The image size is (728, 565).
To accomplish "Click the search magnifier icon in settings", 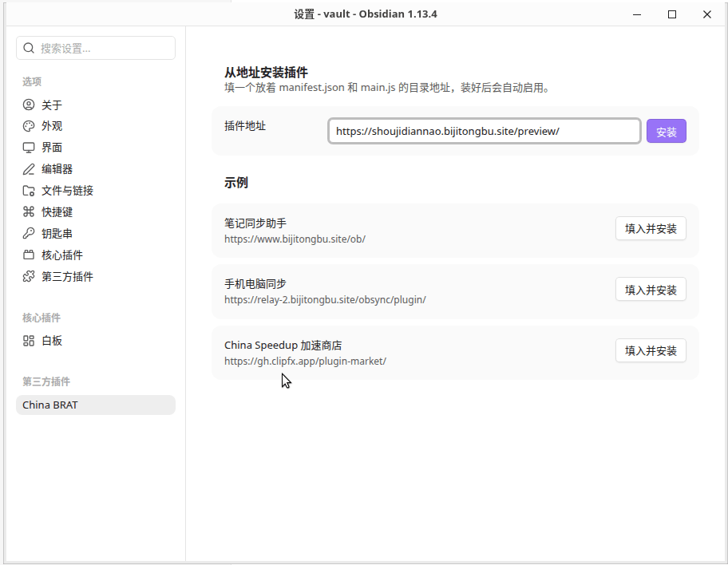I will coord(29,48).
